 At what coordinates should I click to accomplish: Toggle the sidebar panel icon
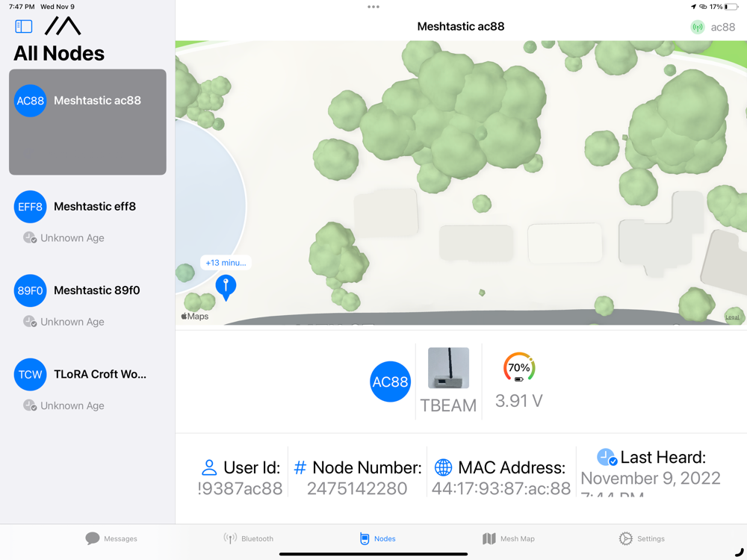point(23,26)
